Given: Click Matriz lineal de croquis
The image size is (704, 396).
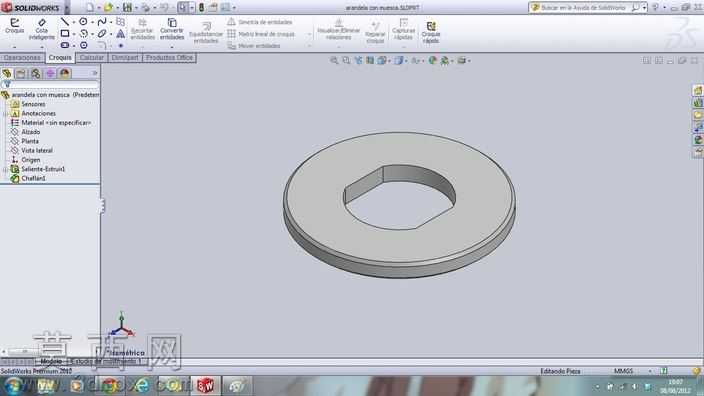Looking at the screenshot, I should coord(261,34).
